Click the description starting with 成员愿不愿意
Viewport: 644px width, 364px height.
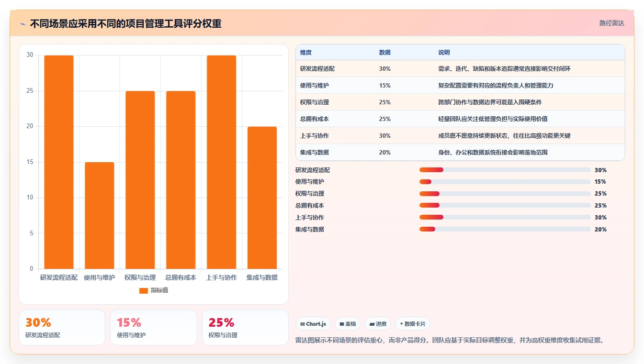click(x=504, y=136)
